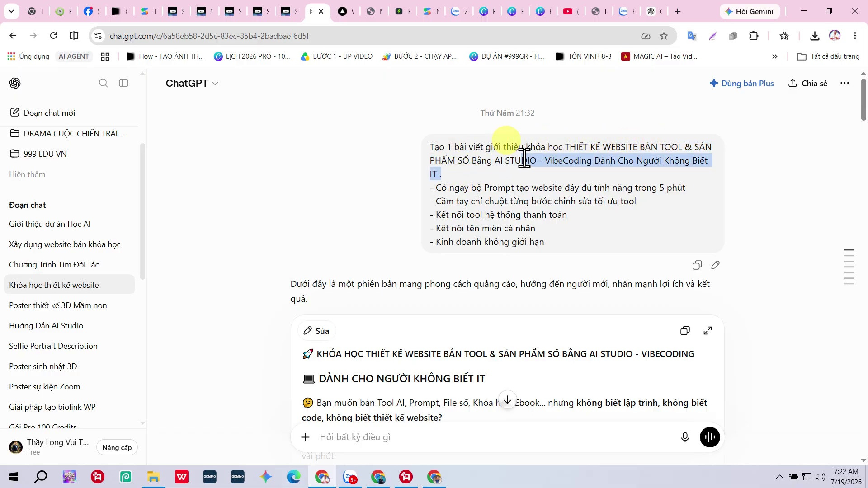Click the 'Sửa' edit button on canvas
Screen dimensions: 868x488
click(x=316, y=331)
